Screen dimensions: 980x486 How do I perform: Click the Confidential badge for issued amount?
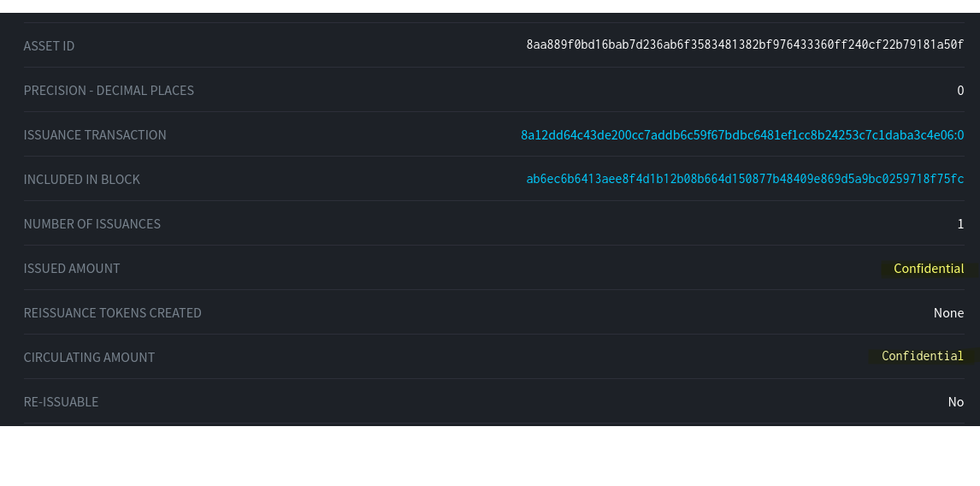coord(928,269)
